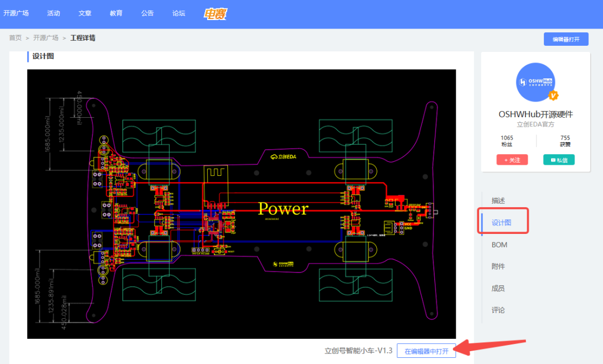Go to 文章 navigation item
The image size is (603, 364).
pos(85,13)
